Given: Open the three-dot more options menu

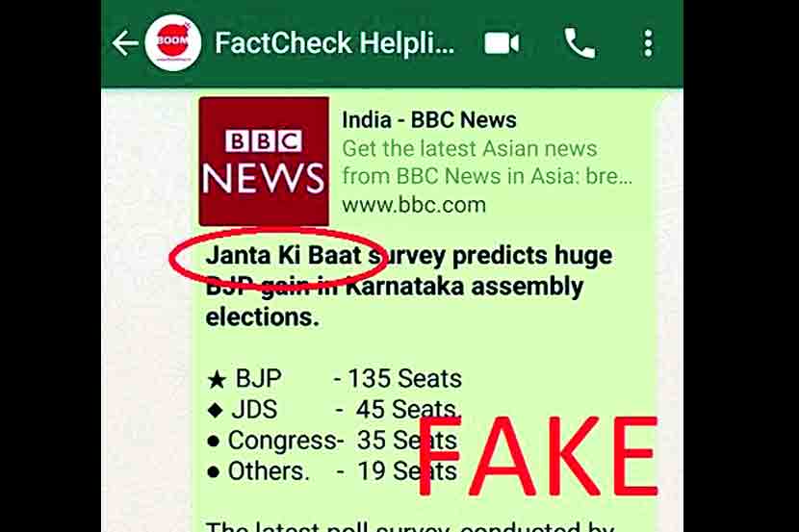Looking at the screenshot, I should 648,43.
